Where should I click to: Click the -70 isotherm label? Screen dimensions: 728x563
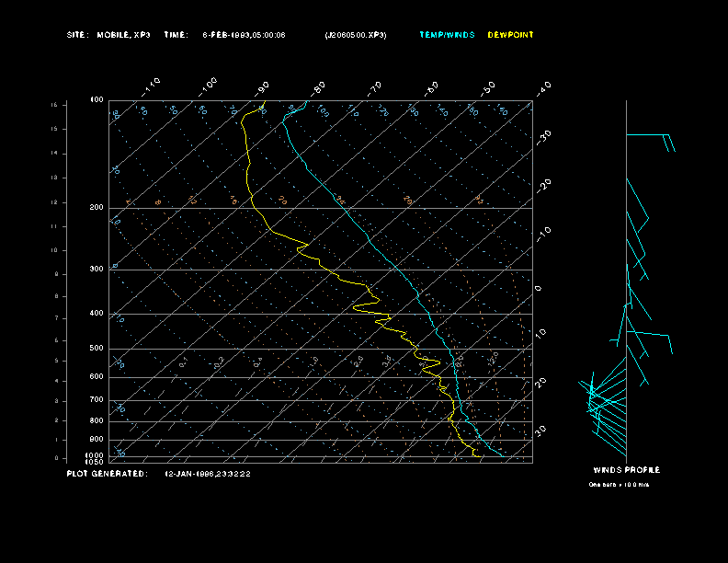point(374,88)
